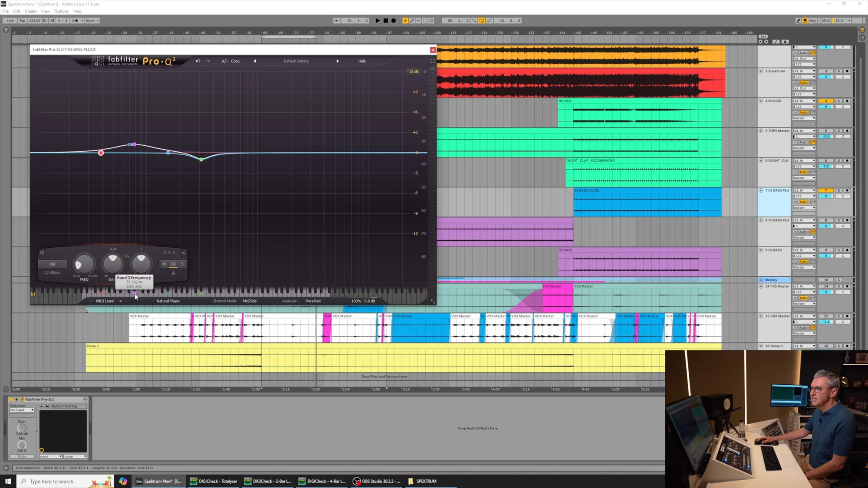The image size is (868, 488).
Task: Toggle the FabFilter Pro-Q 2 device activator
Action: pos(11,399)
